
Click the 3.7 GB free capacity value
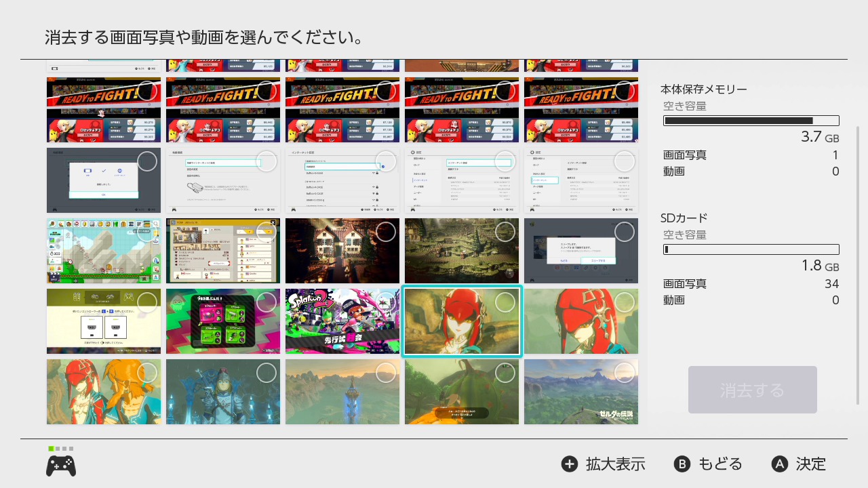pyautogui.click(x=820, y=137)
